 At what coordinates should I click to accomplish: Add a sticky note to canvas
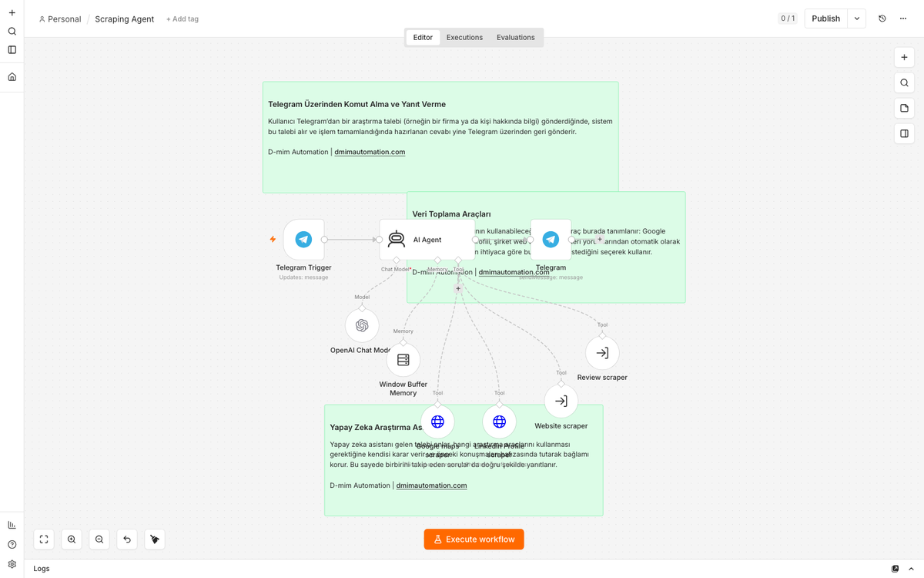tap(904, 108)
